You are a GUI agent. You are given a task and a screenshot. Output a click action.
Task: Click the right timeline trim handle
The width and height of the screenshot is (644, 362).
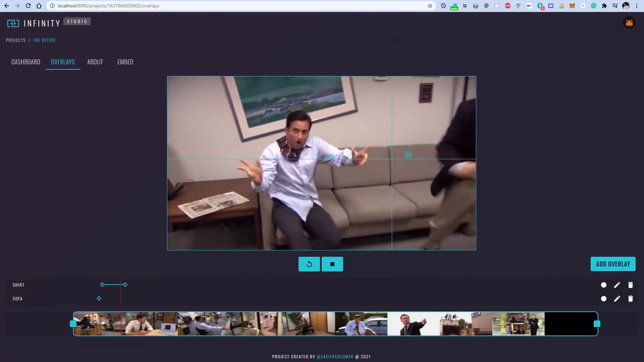coord(597,324)
